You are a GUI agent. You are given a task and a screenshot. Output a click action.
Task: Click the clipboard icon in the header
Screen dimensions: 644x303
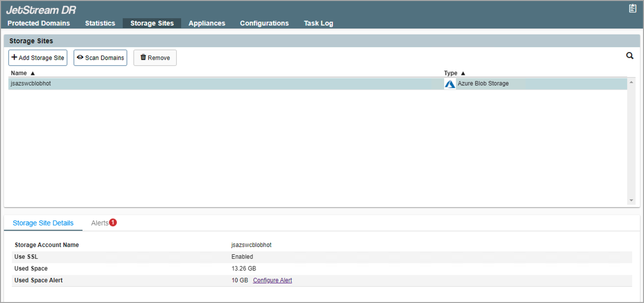click(x=633, y=8)
